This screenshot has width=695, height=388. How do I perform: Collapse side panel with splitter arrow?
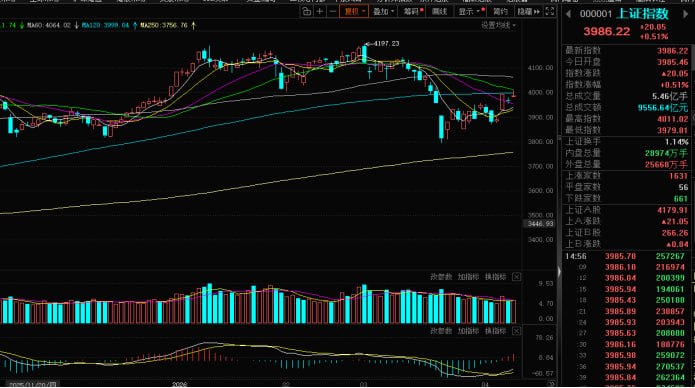pos(559,271)
